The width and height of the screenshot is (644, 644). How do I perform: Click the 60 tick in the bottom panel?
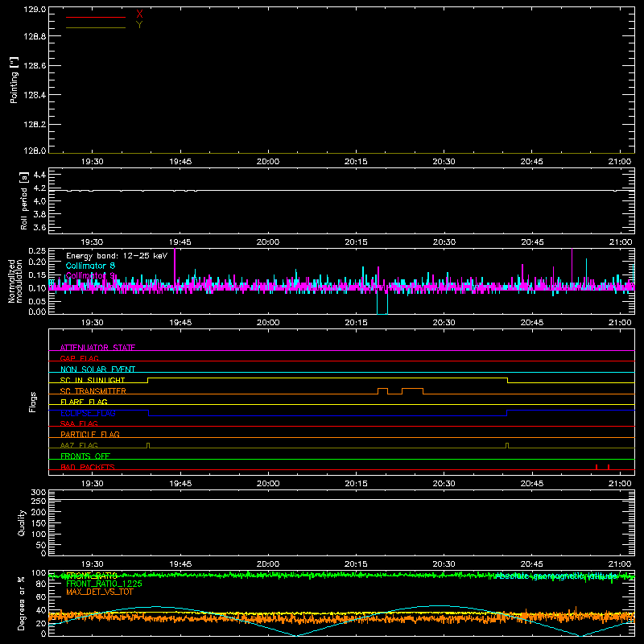pyautogui.click(x=41, y=597)
